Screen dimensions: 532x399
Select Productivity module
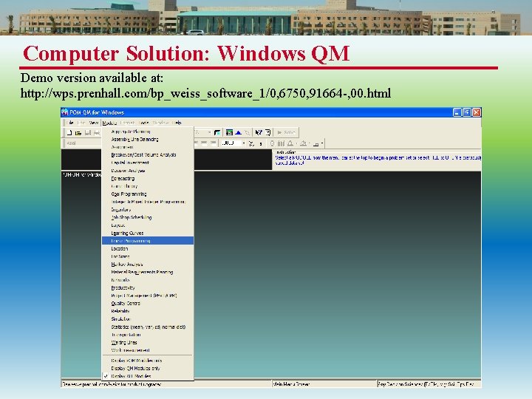[148, 287]
